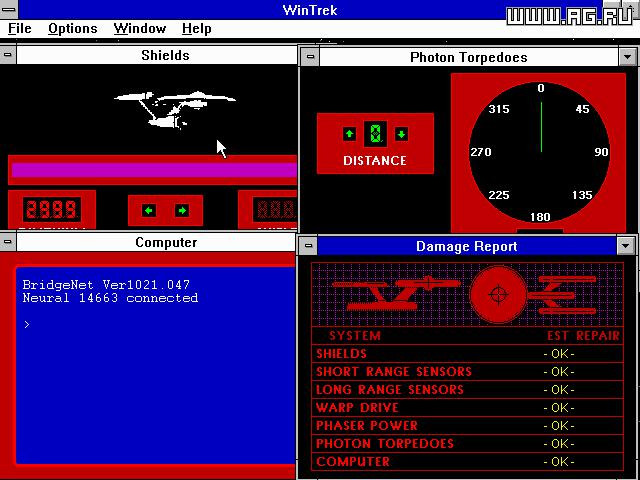Shift shield energy with left arrow
Image resolution: width=640 pixels, height=480 pixels.
point(149,211)
